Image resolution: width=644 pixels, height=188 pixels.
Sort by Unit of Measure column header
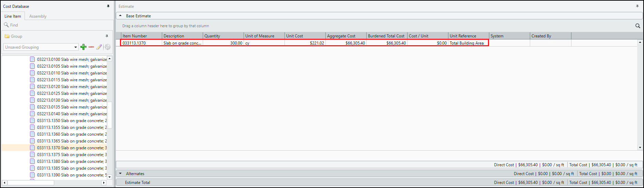point(264,36)
